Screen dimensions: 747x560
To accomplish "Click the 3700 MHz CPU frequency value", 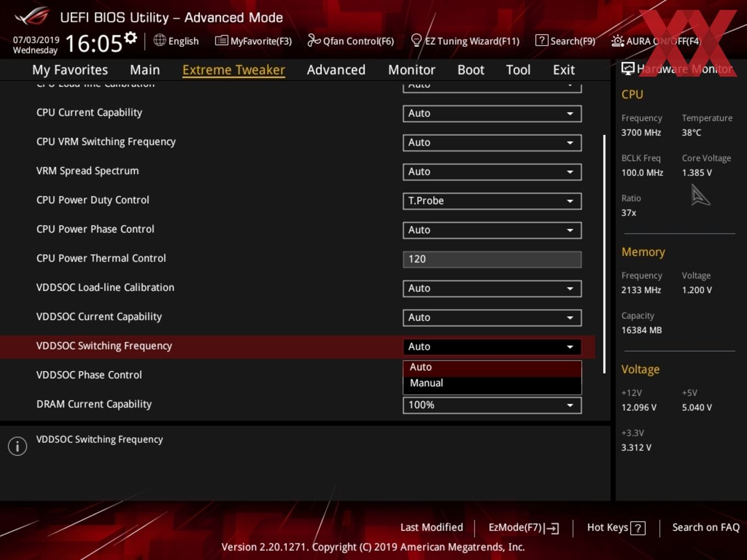I will pos(641,132).
